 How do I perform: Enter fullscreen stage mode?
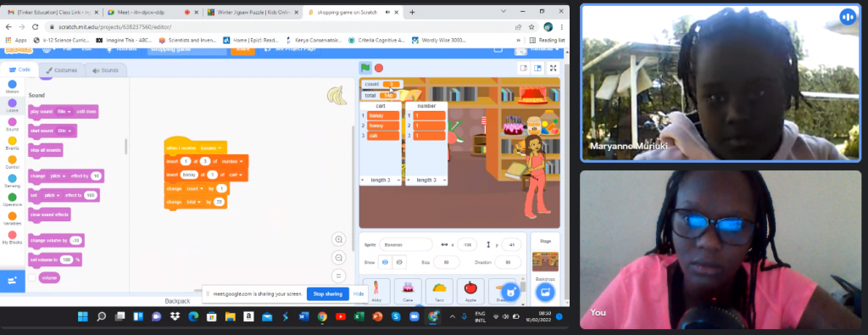(553, 68)
